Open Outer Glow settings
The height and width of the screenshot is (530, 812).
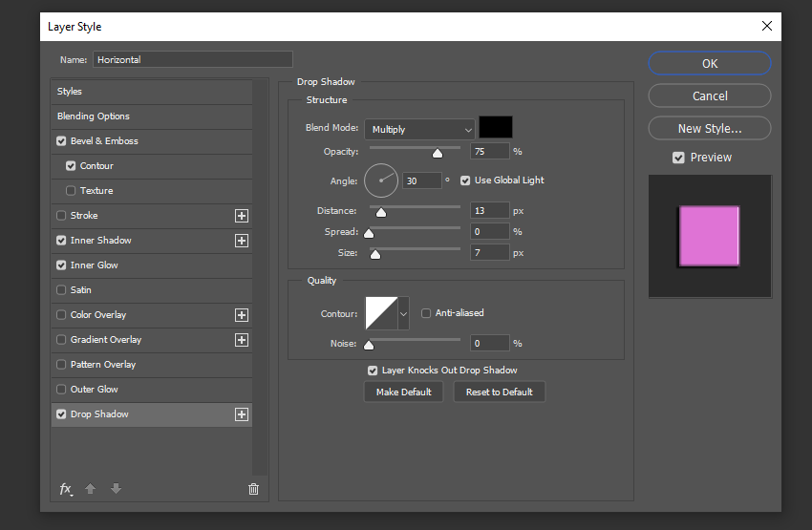pyautogui.click(x=95, y=390)
